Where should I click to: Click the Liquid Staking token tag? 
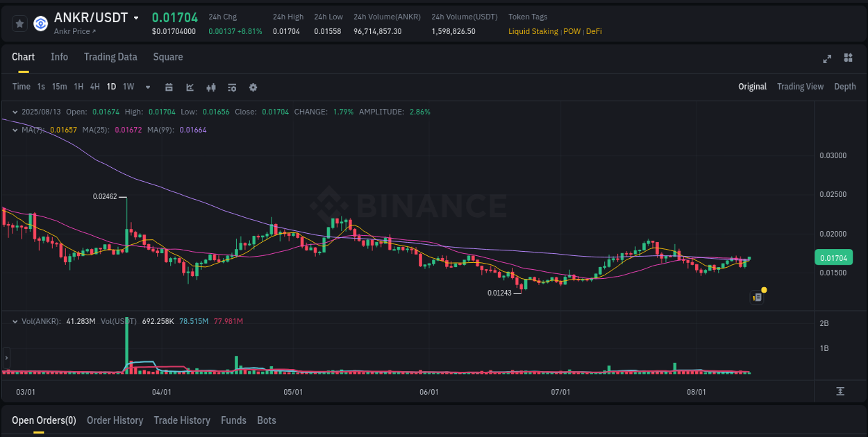[x=533, y=31]
